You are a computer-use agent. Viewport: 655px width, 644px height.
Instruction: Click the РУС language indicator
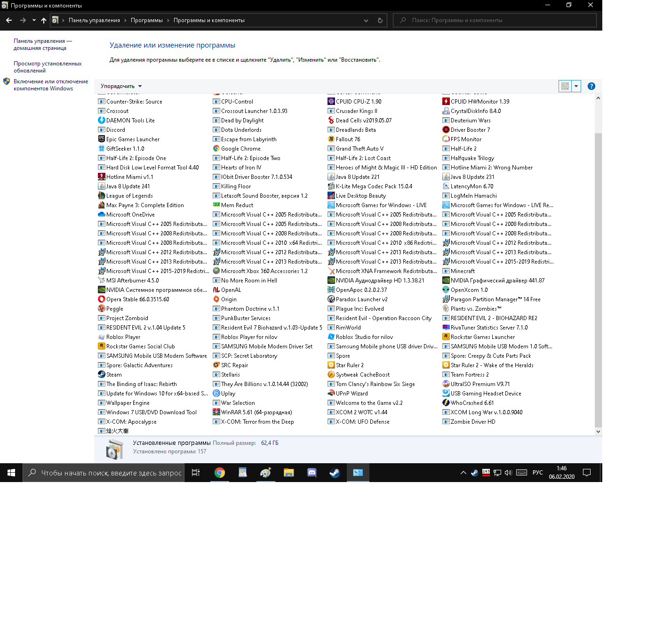pyautogui.click(x=537, y=473)
